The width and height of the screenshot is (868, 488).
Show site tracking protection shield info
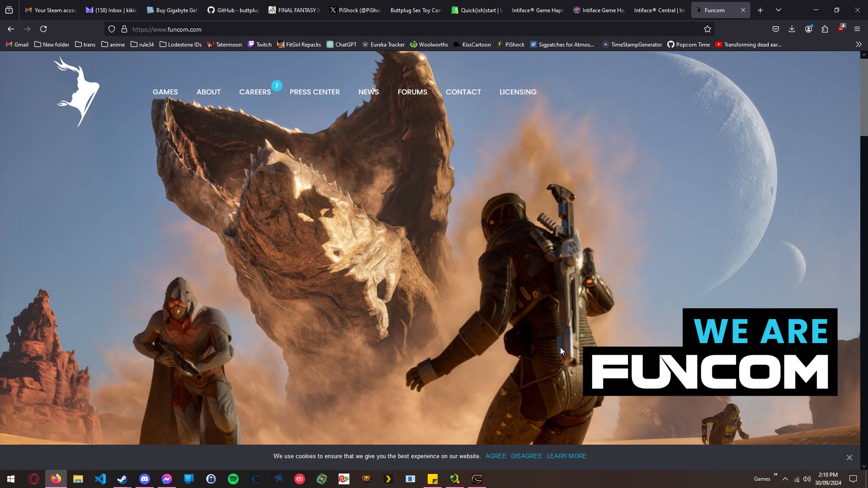click(x=112, y=29)
